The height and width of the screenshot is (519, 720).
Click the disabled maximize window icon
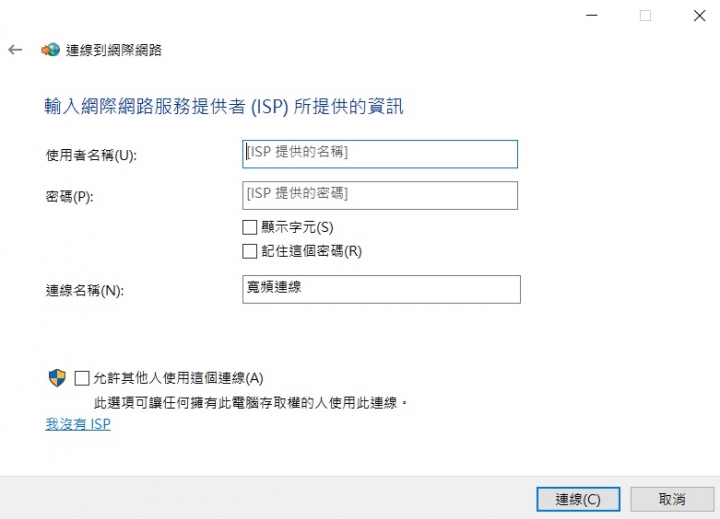coord(645,16)
